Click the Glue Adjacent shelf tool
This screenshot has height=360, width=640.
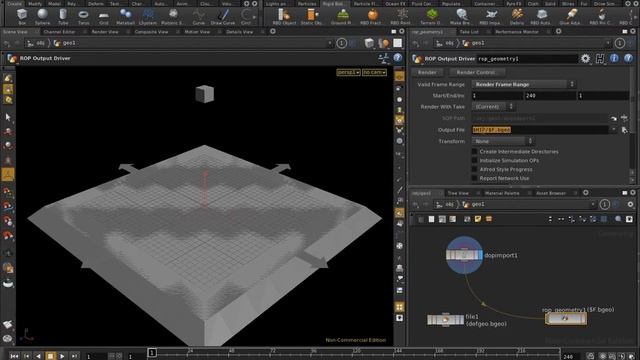(x=571, y=16)
